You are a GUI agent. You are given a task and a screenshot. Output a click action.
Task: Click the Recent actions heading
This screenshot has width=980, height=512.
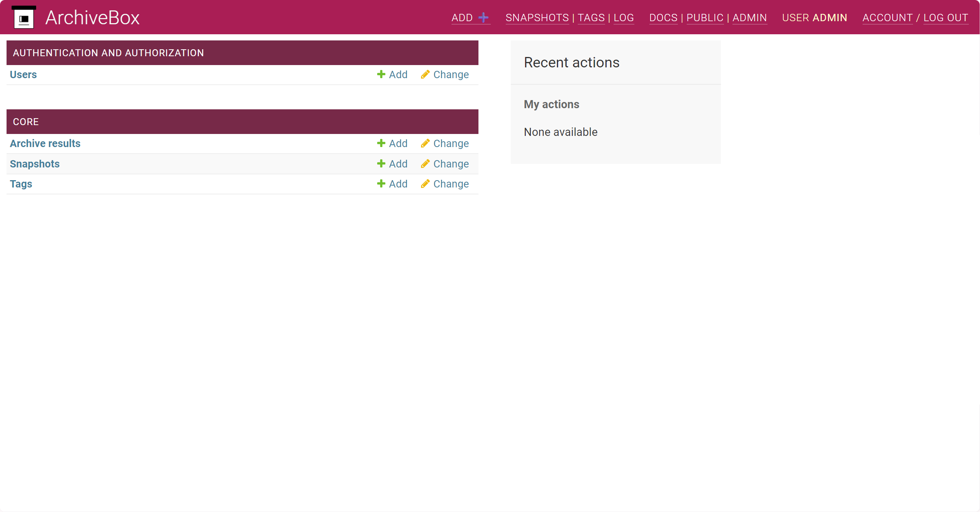click(572, 62)
